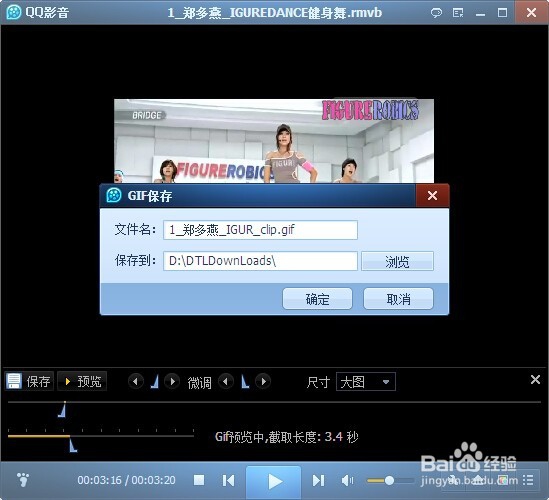This screenshot has height=500, width=549.
Task: Skip to next video
Action: tap(318, 480)
